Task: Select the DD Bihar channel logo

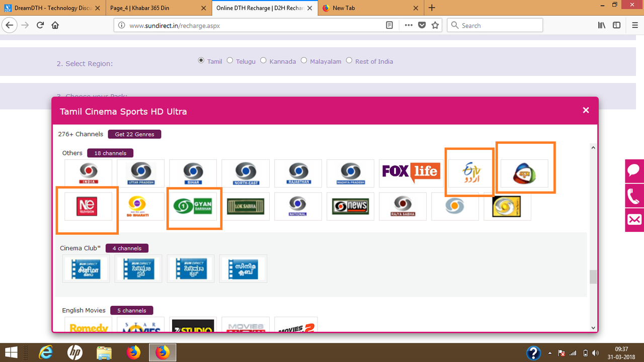Action: pyautogui.click(x=193, y=173)
